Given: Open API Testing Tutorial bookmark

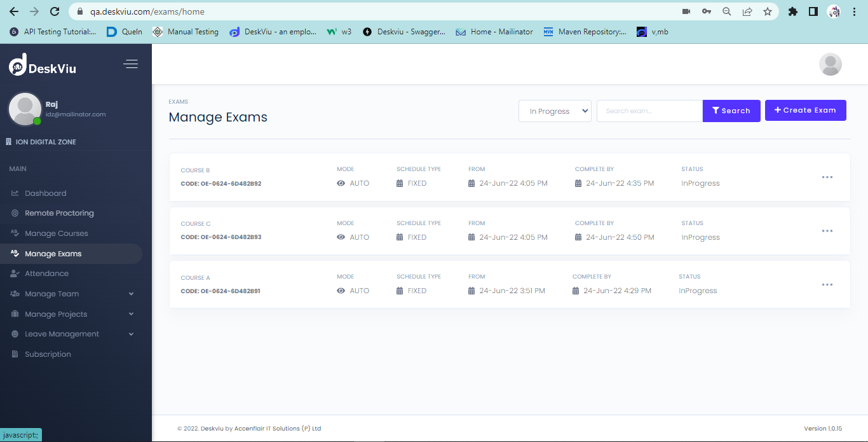Looking at the screenshot, I should (53, 32).
